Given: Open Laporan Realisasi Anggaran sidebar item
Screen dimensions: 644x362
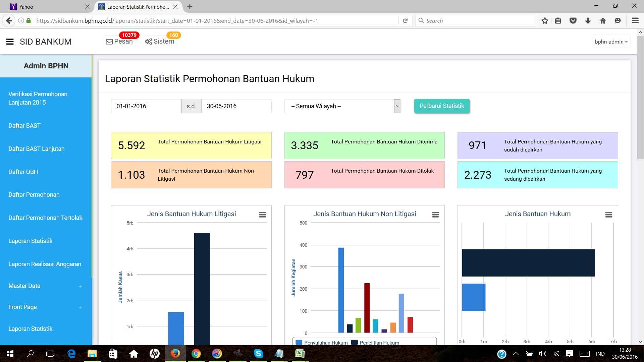Looking at the screenshot, I should (x=45, y=264).
